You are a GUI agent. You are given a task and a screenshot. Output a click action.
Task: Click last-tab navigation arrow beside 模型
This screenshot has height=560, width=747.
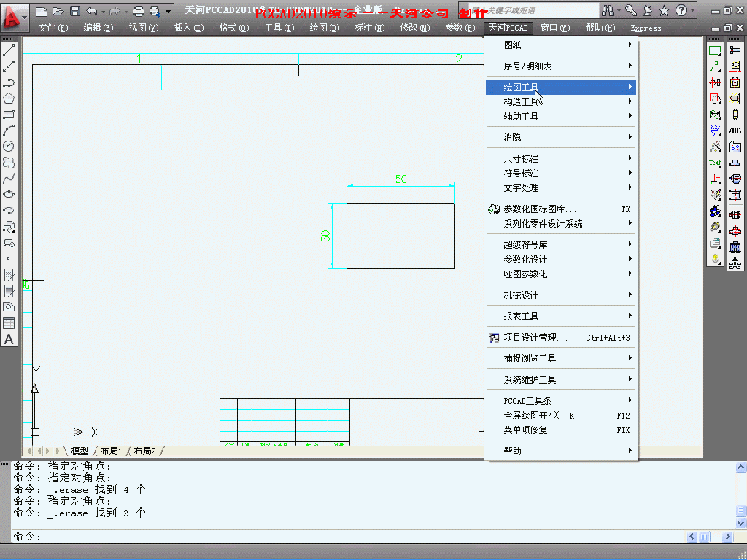click(58, 451)
